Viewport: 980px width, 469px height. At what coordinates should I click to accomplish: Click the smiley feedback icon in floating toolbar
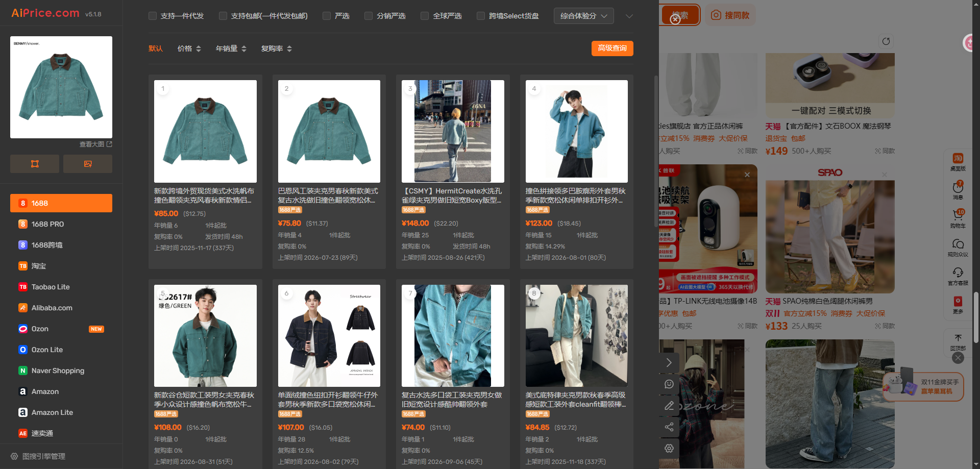click(x=669, y=384)
